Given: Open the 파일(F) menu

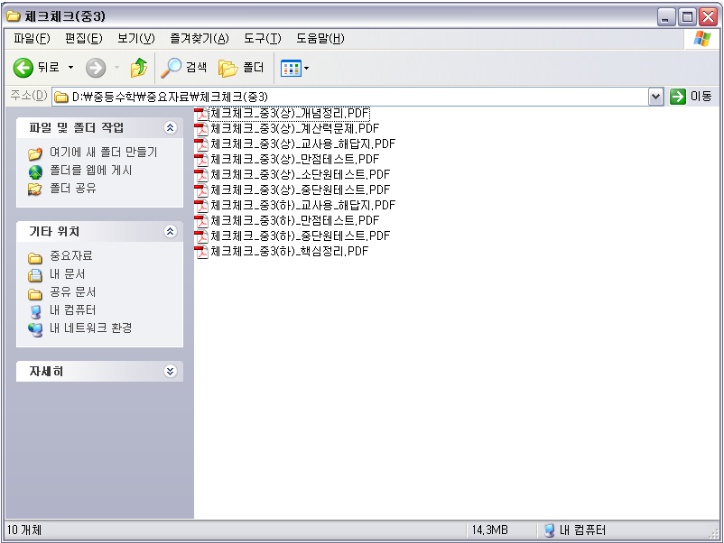Looking at the screenshot, I should pyautogui.click(x=31, y=38).
